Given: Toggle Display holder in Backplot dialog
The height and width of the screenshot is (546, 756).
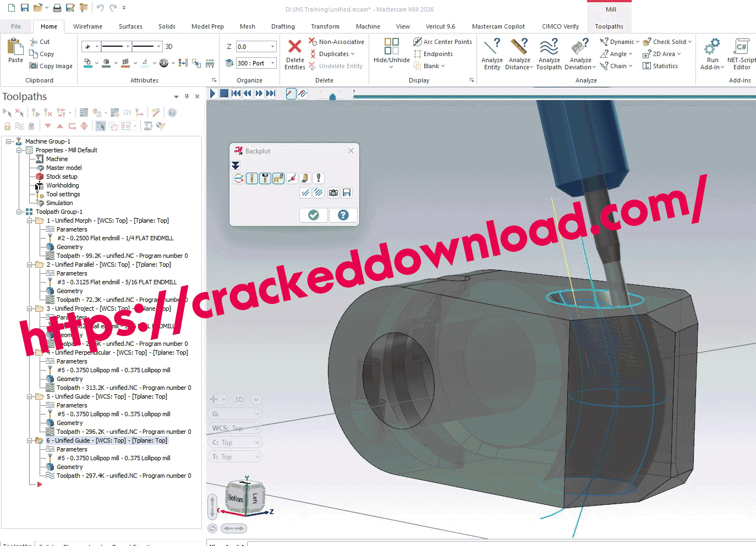Looking at the screenshot, I should pyautogui.click(x=265, y=178).
